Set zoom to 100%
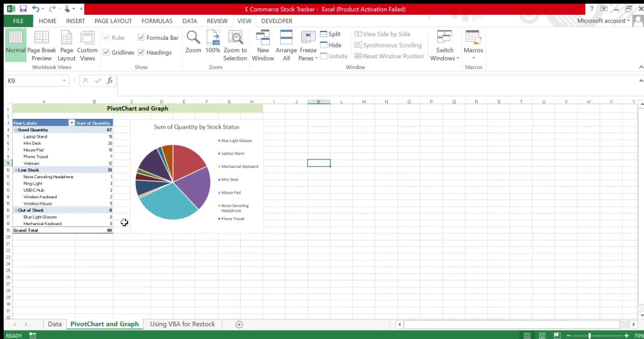The width and height of the screenshot is (644, 339). coord(213,42)
